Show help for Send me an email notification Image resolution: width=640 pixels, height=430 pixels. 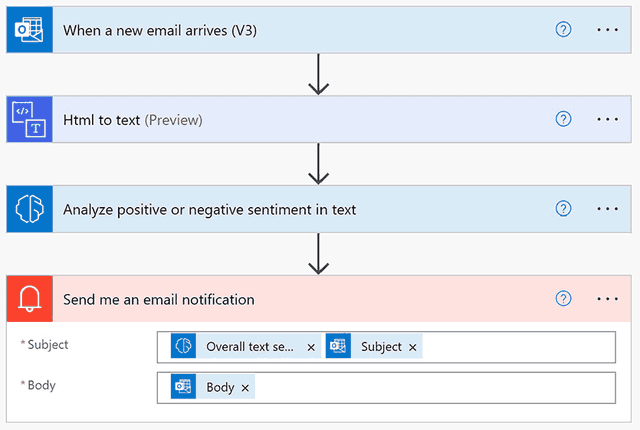(563, 299)
